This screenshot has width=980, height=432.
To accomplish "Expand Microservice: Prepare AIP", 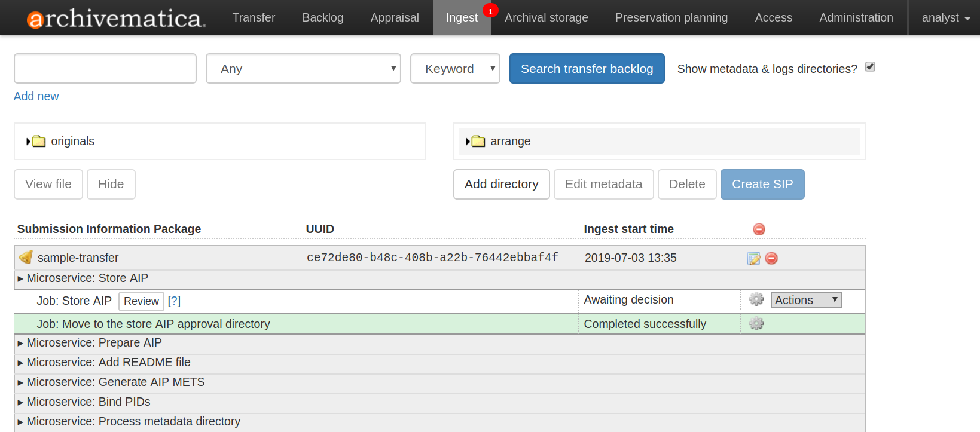I will 94,343.
